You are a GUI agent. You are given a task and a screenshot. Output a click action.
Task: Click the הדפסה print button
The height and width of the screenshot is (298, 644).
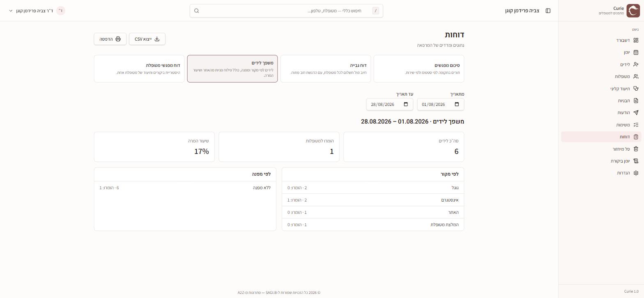110,39
